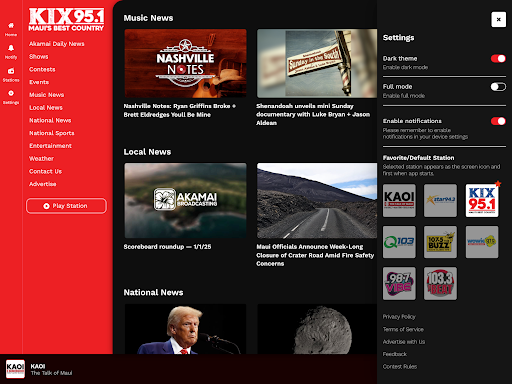
Task: Open the 'Maui Officials Announce Week-Long Closure' headline
Action: pos(315,255)
